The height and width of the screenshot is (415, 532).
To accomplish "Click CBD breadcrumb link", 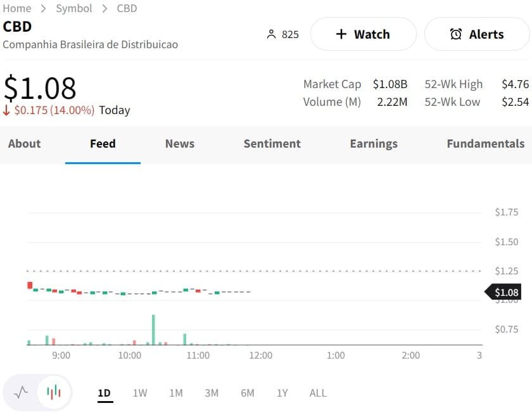I will coord(127,8).
